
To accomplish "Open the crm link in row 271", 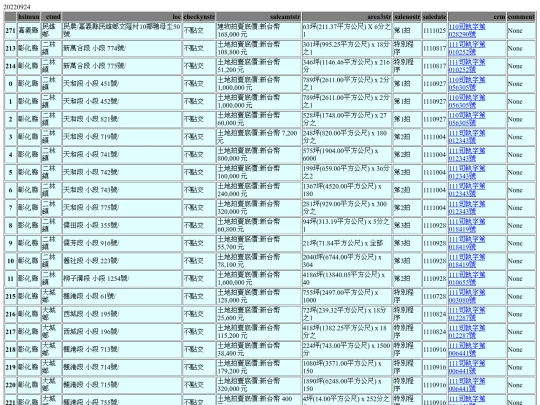I will coord(467,31).
